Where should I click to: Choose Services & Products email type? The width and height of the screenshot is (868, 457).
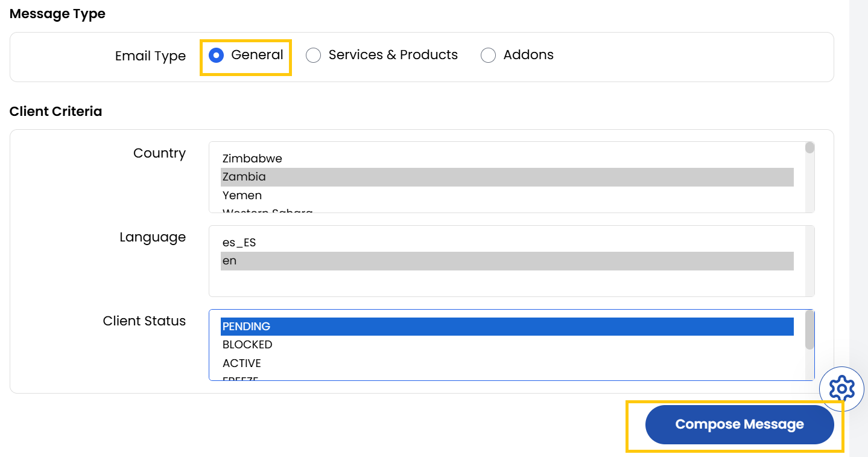pos(313,56)
